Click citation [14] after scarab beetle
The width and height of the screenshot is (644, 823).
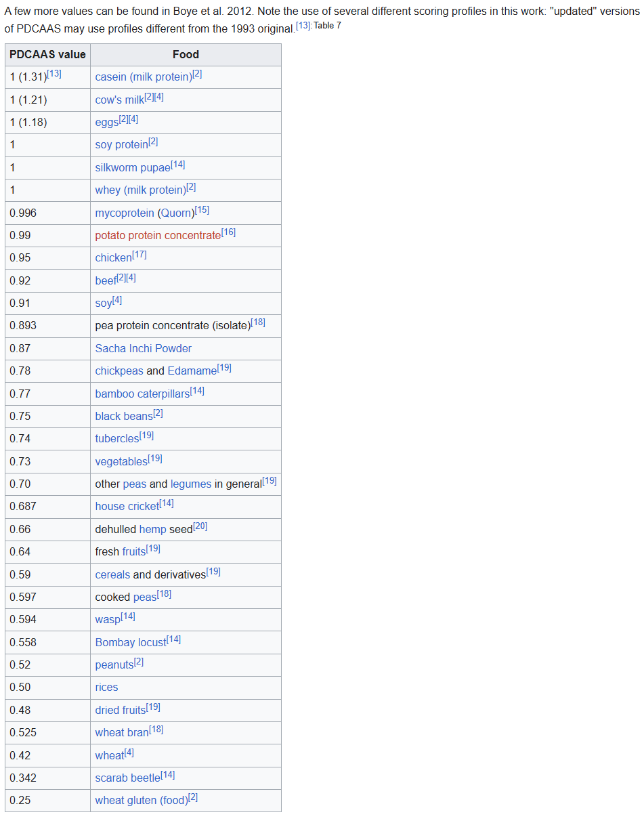(x=168, y=775)
